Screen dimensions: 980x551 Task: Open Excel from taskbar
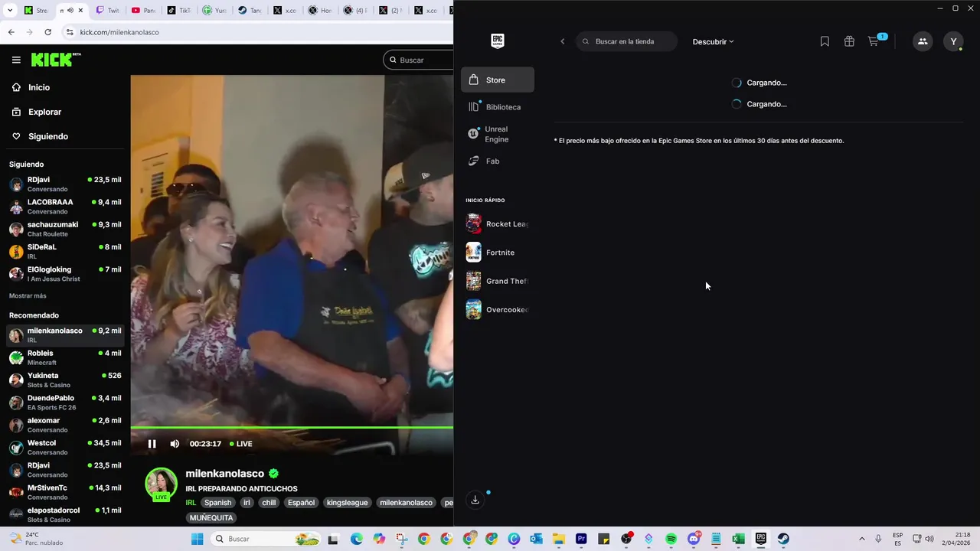738,539
